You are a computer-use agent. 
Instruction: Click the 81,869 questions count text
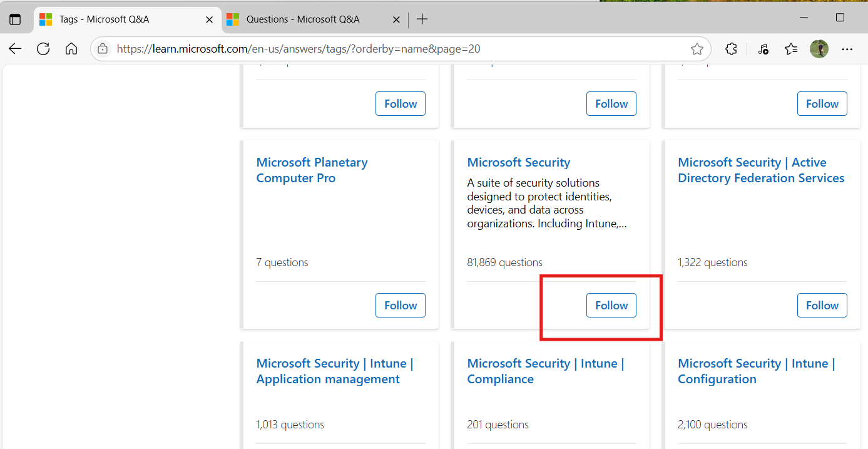click(x=504, y=262)
